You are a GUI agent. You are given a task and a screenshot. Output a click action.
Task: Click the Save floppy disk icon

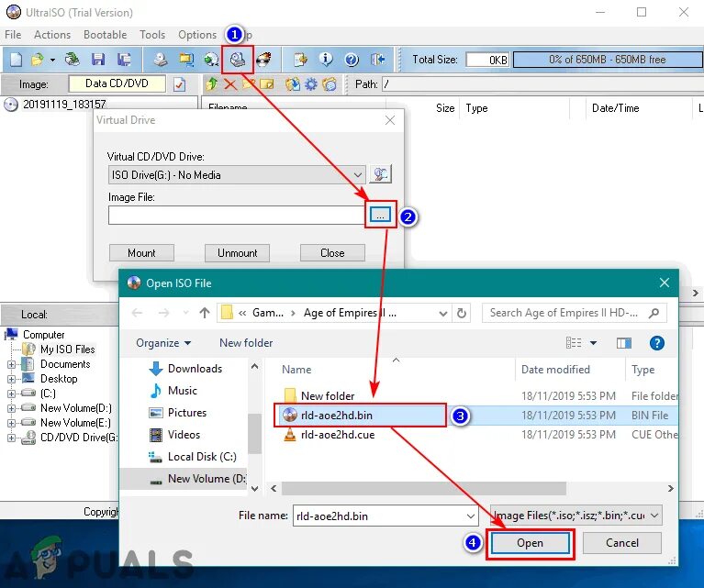coord(98,60)
